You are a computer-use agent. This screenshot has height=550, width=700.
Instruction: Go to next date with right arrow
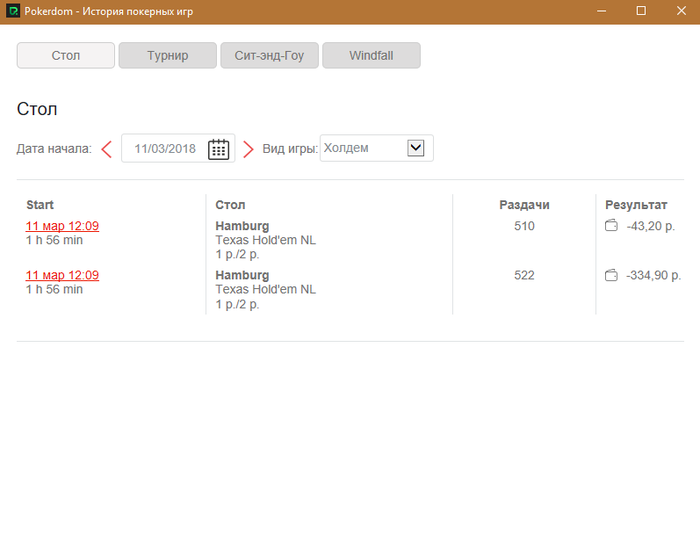[248, 149]
